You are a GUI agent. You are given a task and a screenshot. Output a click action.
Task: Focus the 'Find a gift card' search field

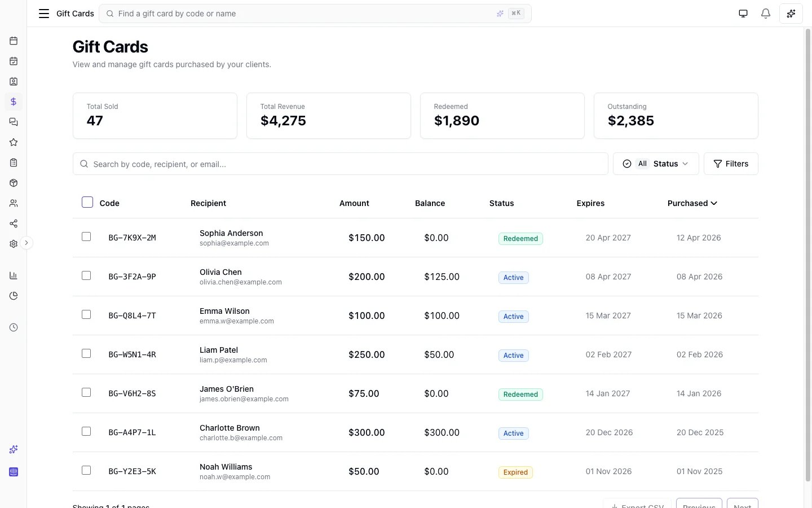point(315,14)
